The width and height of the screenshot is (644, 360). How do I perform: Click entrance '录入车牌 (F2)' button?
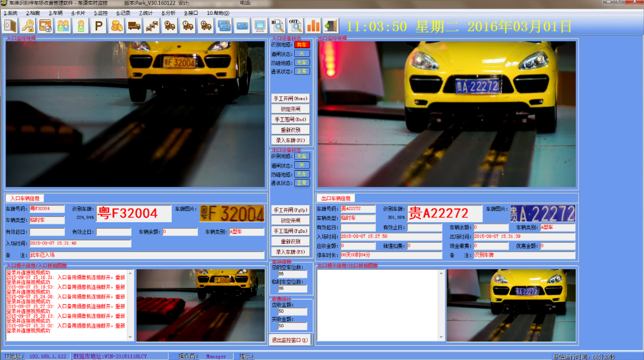[x=290, y=140]
